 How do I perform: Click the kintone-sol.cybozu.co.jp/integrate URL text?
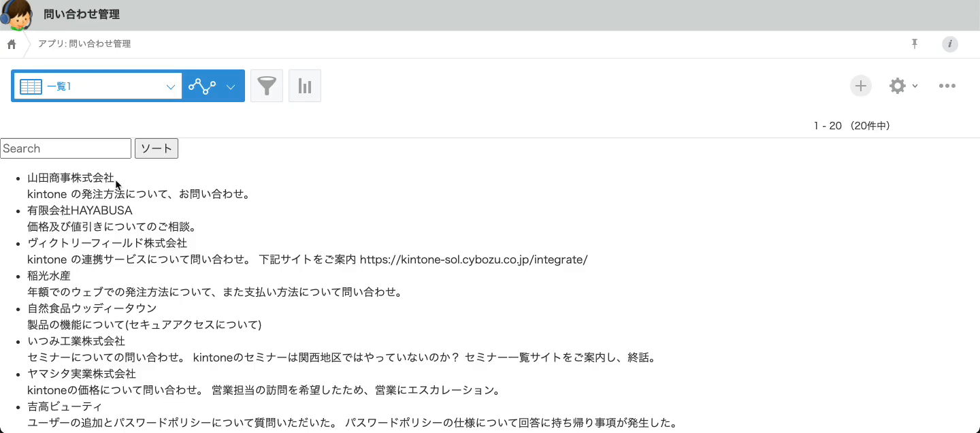tap(474, 259)
